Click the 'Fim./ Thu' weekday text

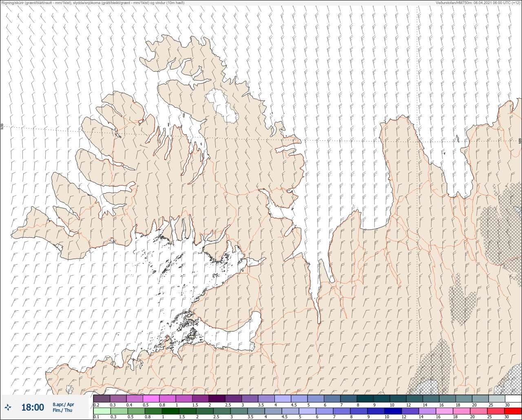click(62, 410)
